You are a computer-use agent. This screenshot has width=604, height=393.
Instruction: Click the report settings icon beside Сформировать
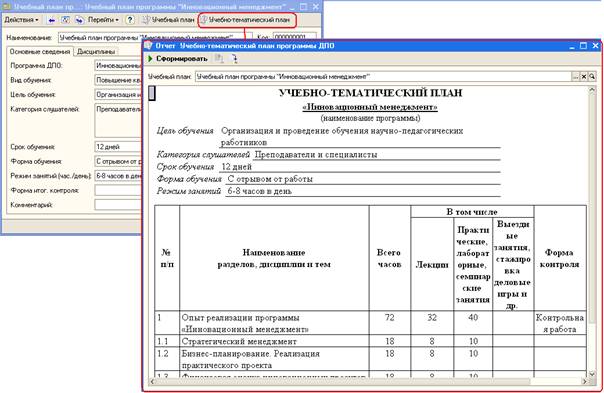coord(219,59)
